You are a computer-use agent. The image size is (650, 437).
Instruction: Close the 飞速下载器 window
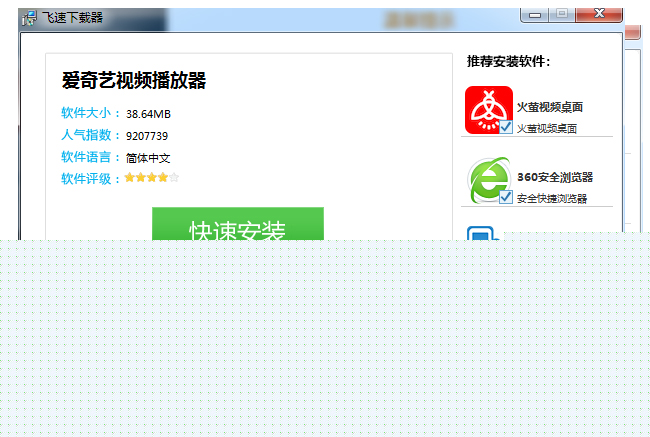coord(599,14)
